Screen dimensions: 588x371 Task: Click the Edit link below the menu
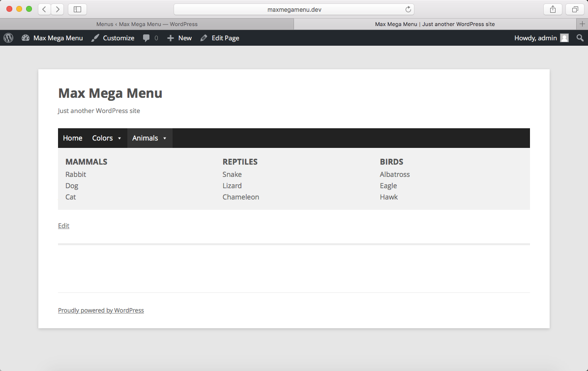tap(64, 226)
